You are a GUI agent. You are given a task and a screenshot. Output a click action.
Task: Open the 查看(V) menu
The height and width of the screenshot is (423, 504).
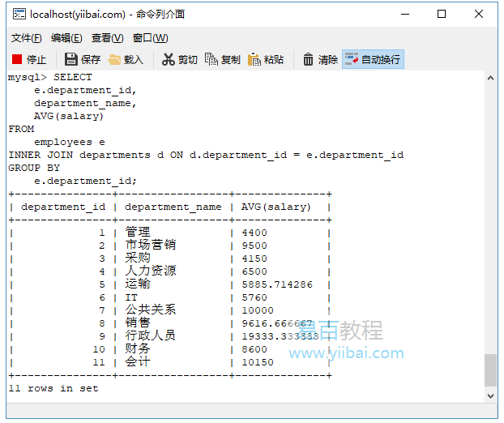click(107, 38)
